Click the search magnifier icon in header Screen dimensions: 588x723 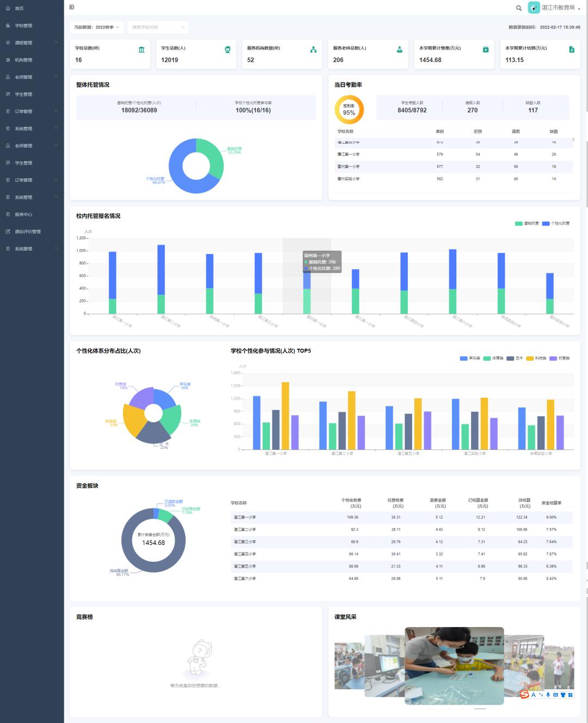(518, 8)
